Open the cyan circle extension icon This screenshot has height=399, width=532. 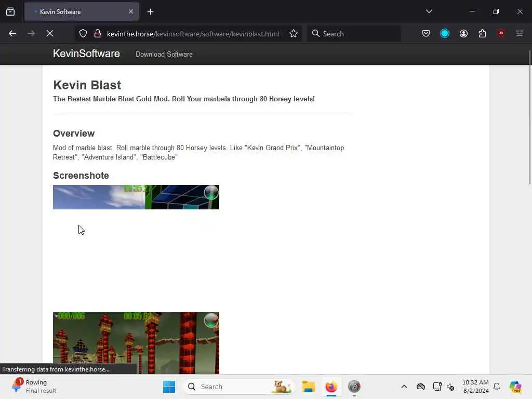(x=445, y=34)
